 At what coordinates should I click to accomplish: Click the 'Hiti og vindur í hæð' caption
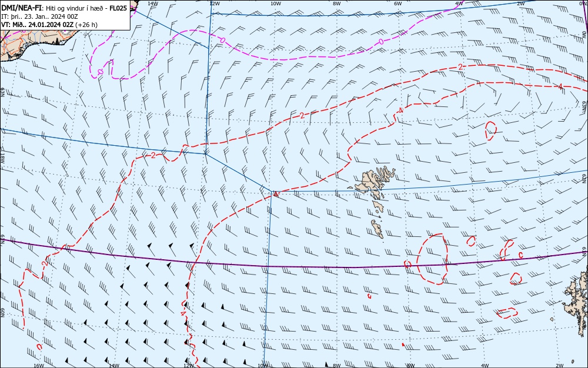point(74,8)
